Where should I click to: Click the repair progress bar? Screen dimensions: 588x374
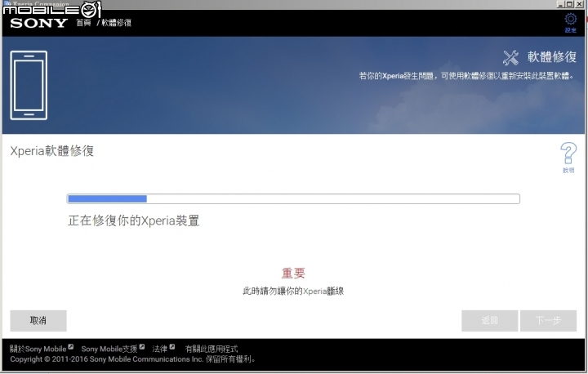[293, 198]
